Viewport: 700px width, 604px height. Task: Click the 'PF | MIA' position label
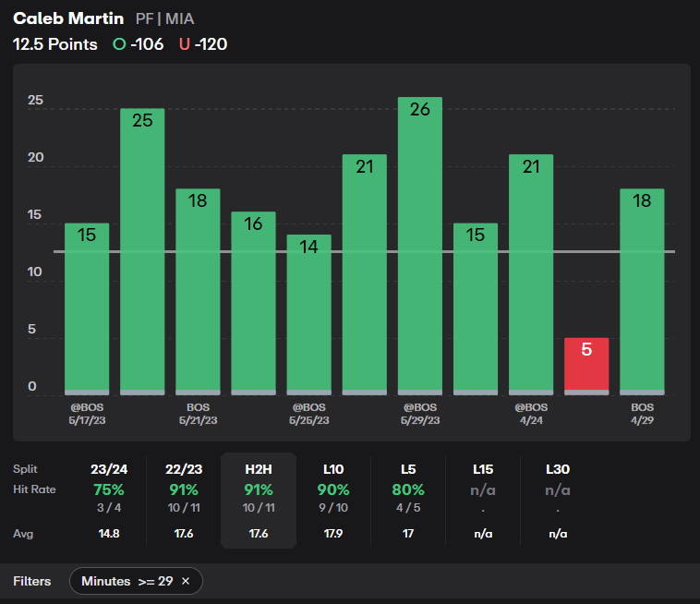tap(164, 18)
